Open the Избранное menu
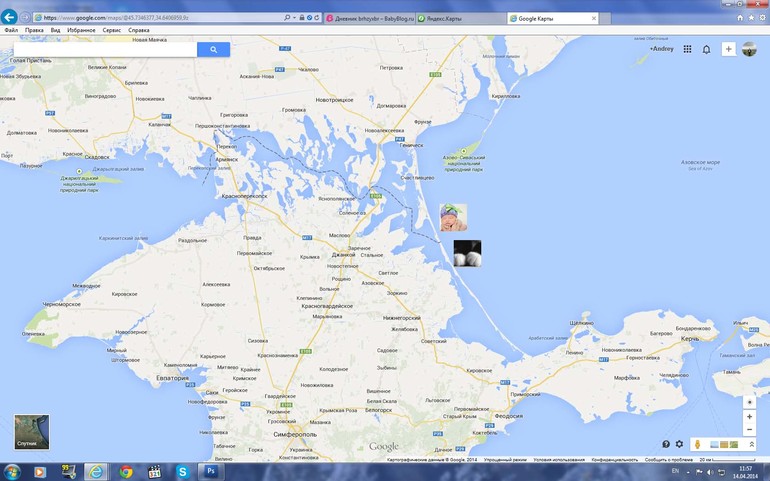 tap(81, 30)
